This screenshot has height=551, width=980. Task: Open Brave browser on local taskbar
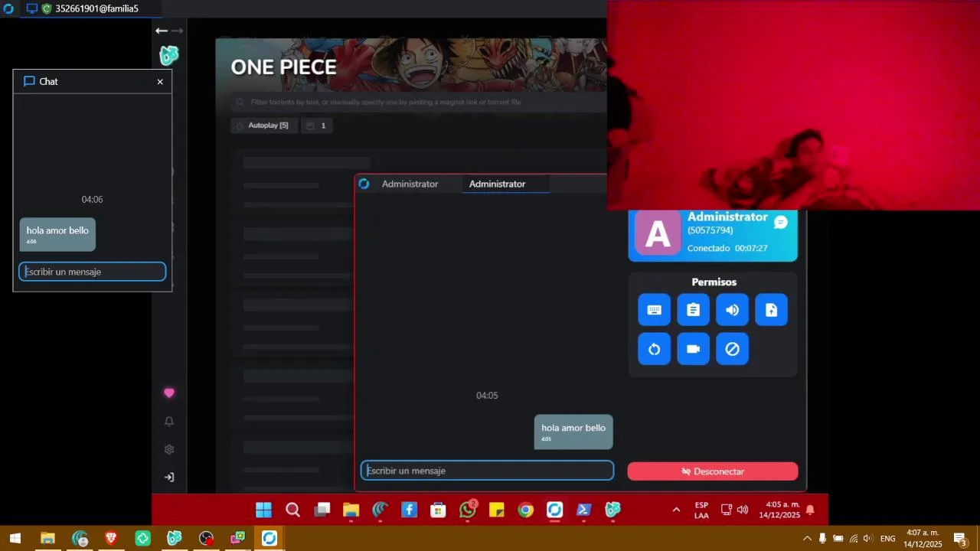(x=111, y=539)
